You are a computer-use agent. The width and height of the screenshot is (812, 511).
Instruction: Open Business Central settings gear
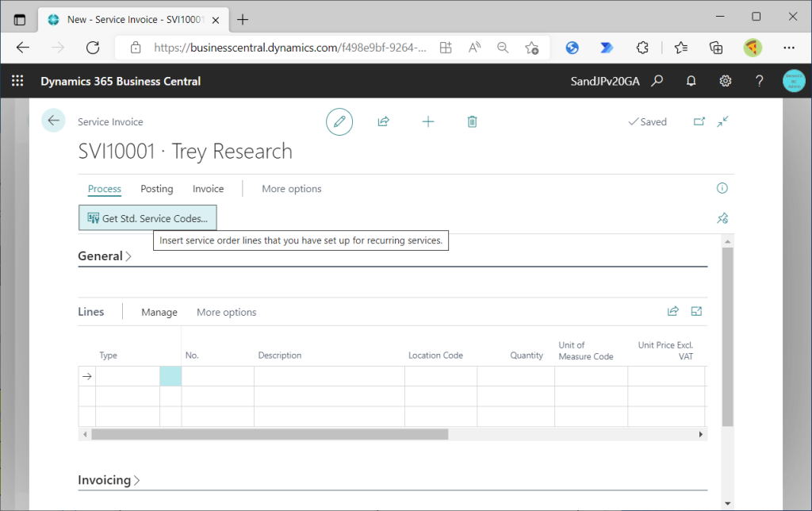coord(725,81)
